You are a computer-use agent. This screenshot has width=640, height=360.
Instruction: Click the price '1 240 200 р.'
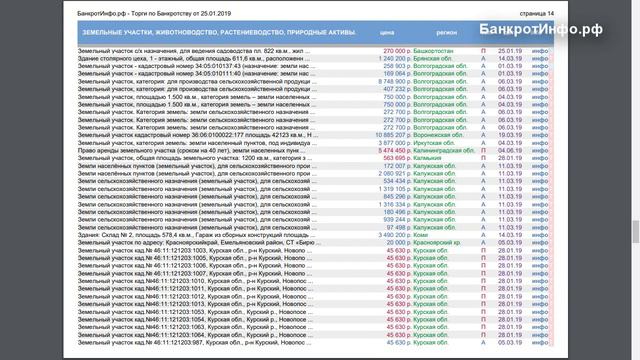tap(395, 59)
